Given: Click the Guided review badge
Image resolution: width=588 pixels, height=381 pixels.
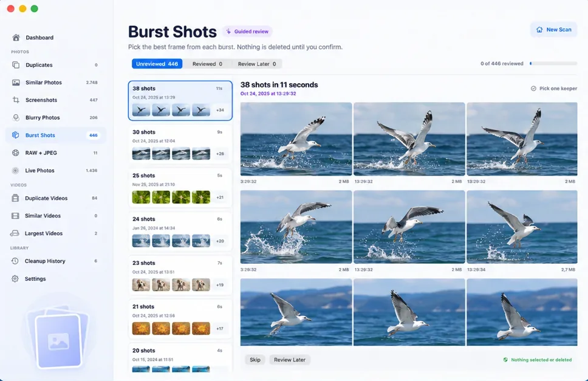Looking at the screenshot, I should (x=247, y=32).
